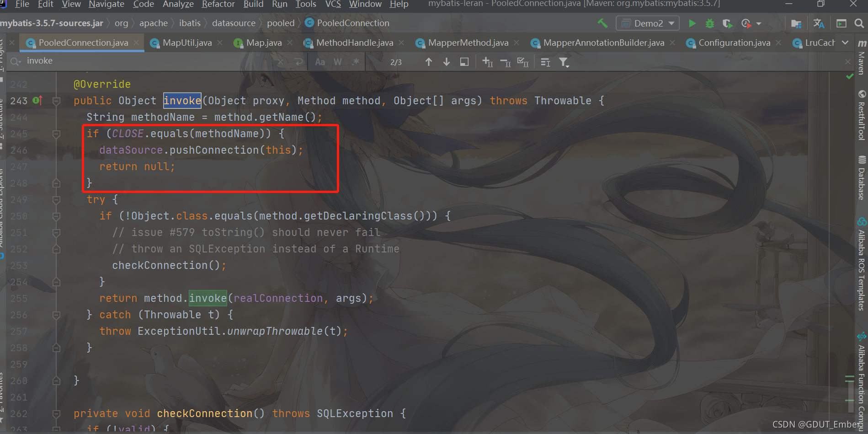Run the Demo2 configuration

pos(692,23)
